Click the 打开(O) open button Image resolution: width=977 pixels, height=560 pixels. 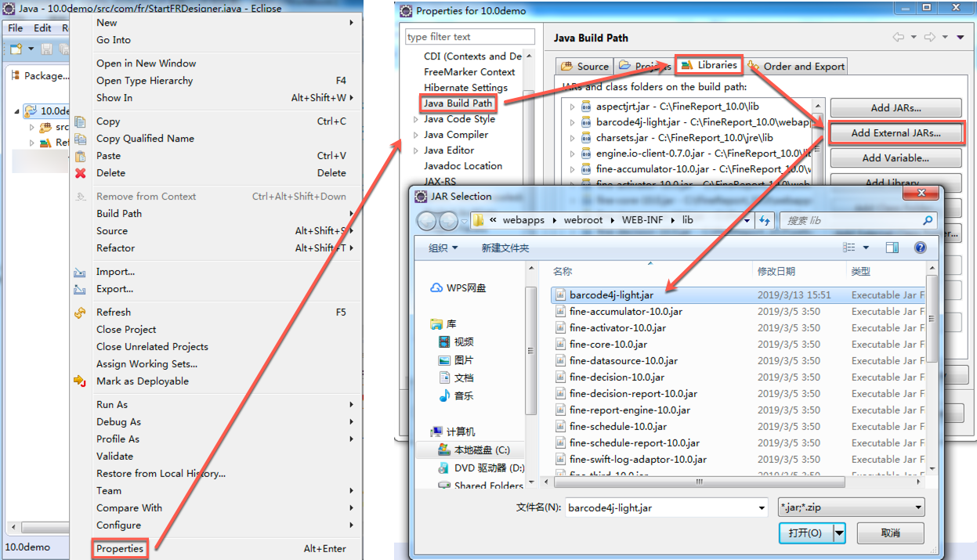805,533
